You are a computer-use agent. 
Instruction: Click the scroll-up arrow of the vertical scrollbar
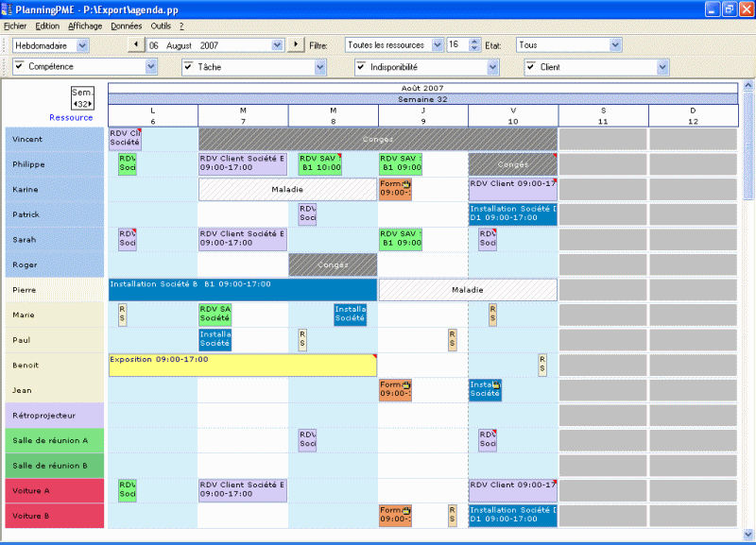[747, 86]
